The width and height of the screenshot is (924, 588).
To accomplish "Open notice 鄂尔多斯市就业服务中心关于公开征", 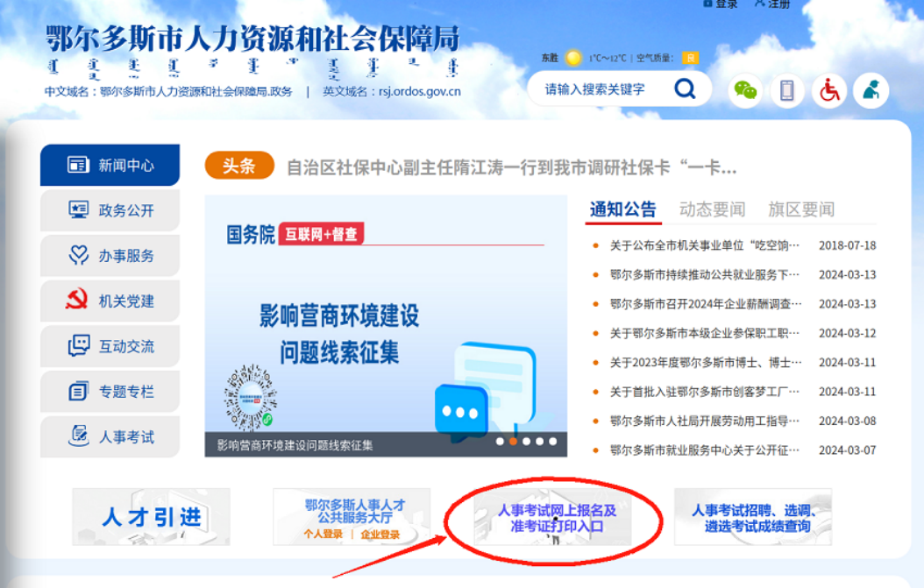I will pyautogui.click(x=705, y=450).
